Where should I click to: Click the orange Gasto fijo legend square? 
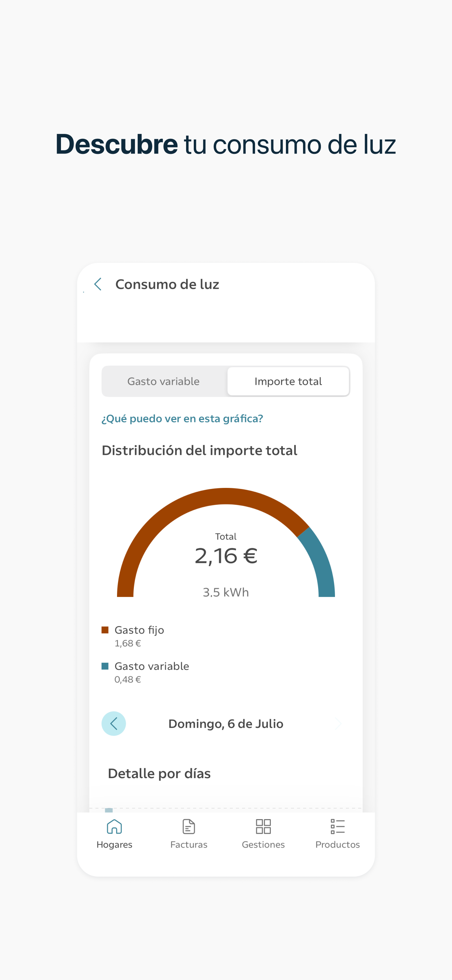pyautogui.click(x=105, y=629)
